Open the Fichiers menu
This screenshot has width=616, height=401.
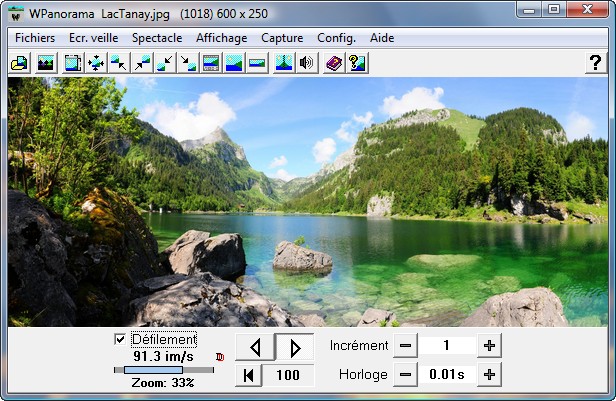pyautogui.click(x=35, y=37)
